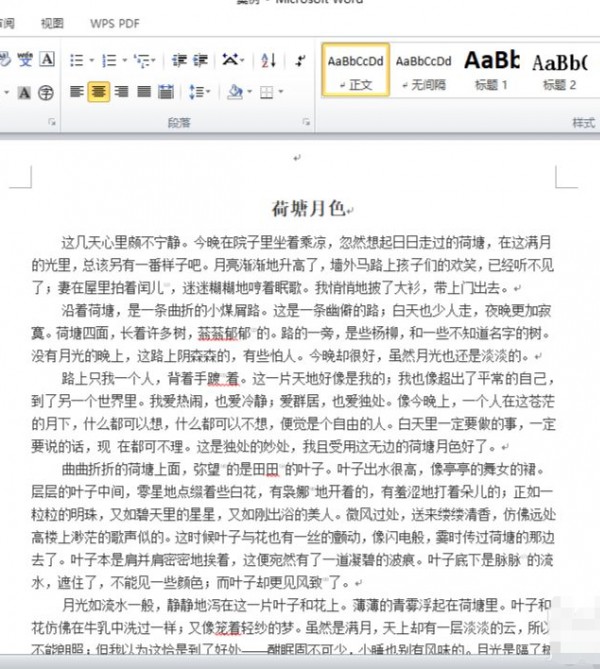Sort the text with the A-Z icon
This screenshot has width=600, height=669.
[x=268, y=60]
